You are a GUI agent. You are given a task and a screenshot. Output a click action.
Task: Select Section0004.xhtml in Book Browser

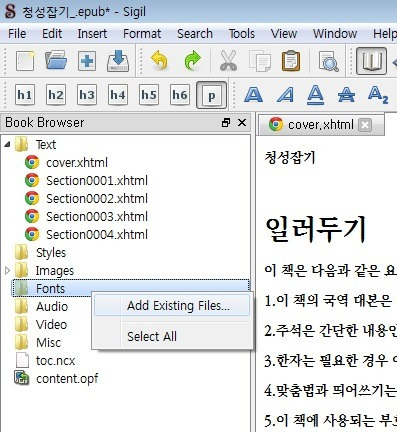[x=97, y=235]
